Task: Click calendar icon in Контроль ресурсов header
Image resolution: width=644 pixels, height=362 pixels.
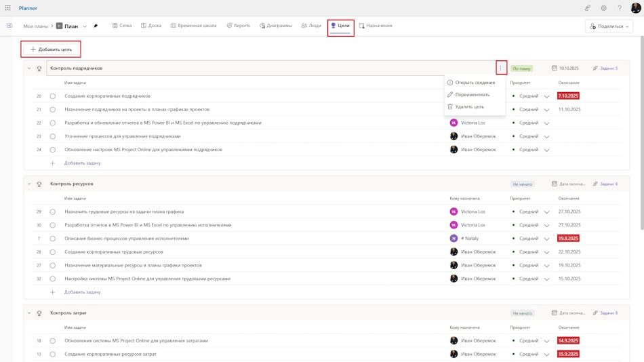Action: (554, 184)
